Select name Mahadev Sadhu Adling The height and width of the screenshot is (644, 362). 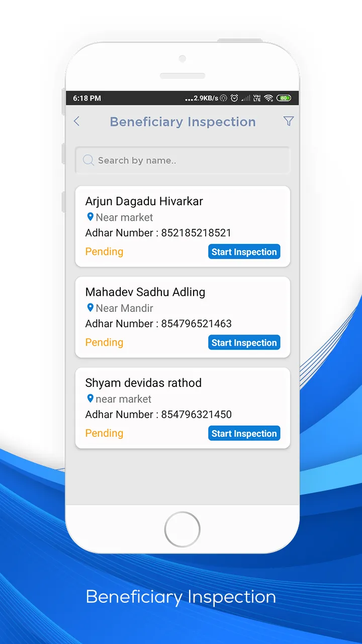[x=145, y=292]
